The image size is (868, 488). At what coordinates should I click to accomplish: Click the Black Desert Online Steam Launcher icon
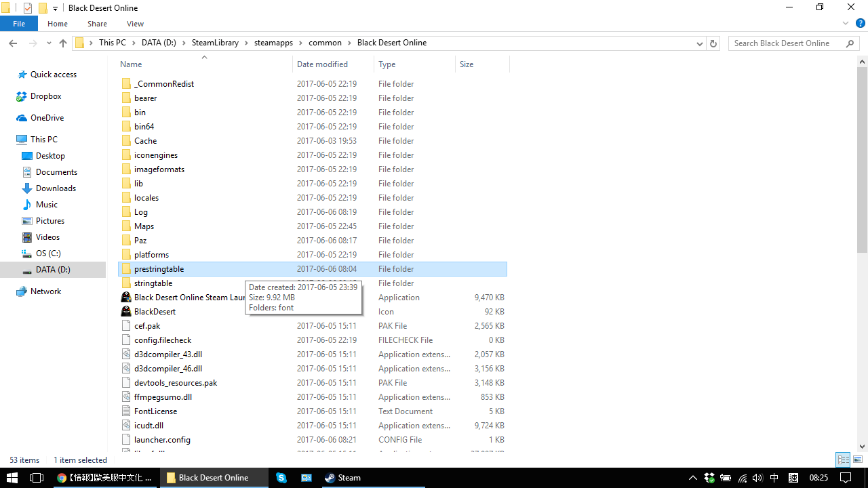click(x=126, y=298)
